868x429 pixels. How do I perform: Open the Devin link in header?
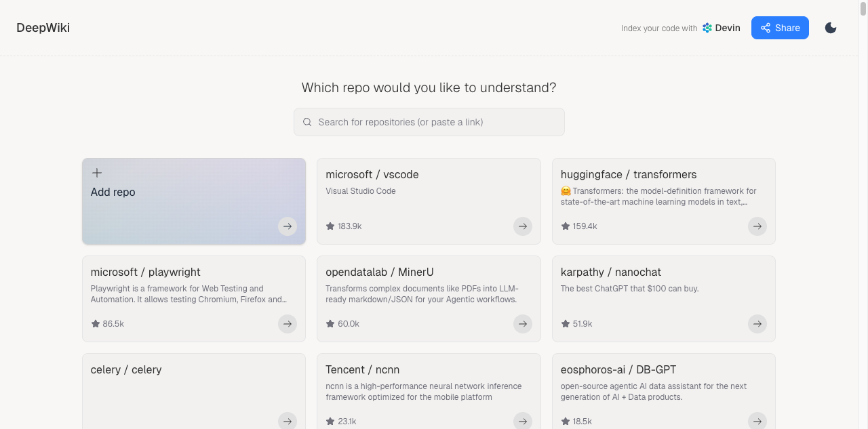tap(721, 28)
